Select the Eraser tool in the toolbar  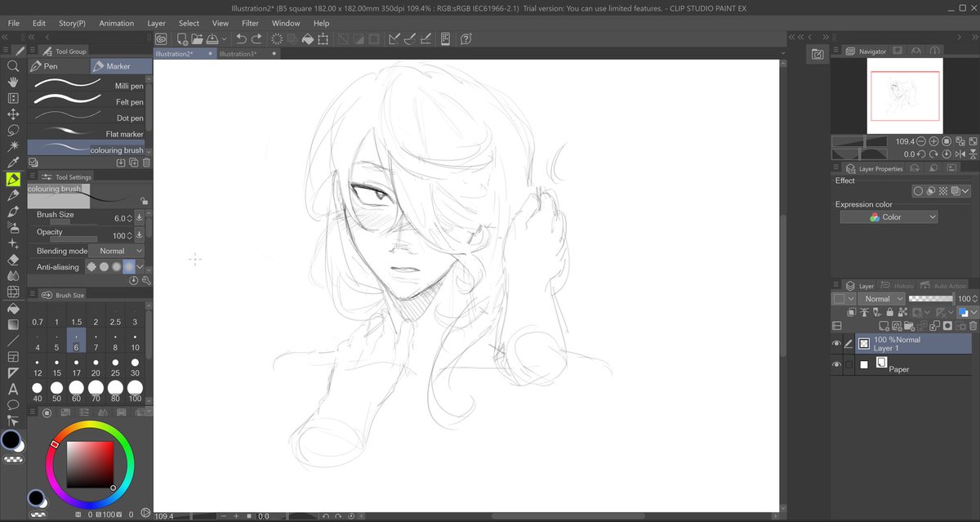pos(12,260)
